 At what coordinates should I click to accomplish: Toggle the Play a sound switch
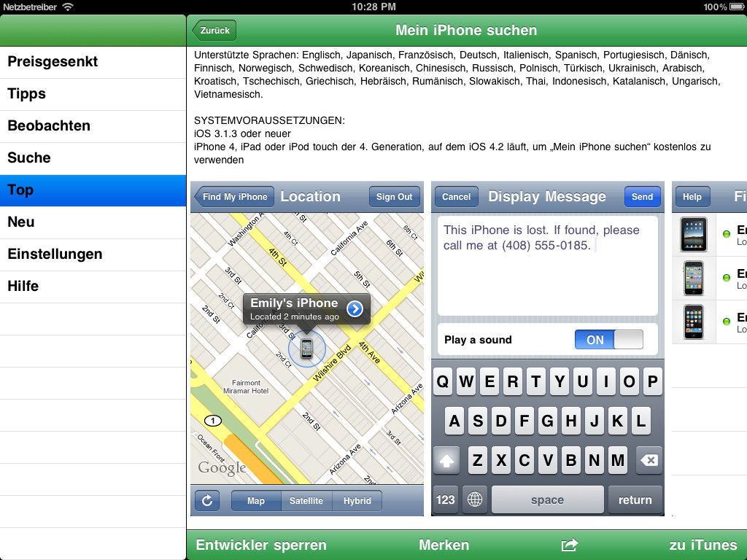(x=609, y=340)
